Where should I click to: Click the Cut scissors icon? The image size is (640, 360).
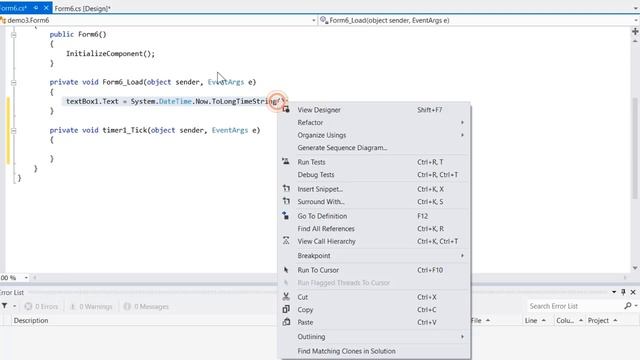286,297
